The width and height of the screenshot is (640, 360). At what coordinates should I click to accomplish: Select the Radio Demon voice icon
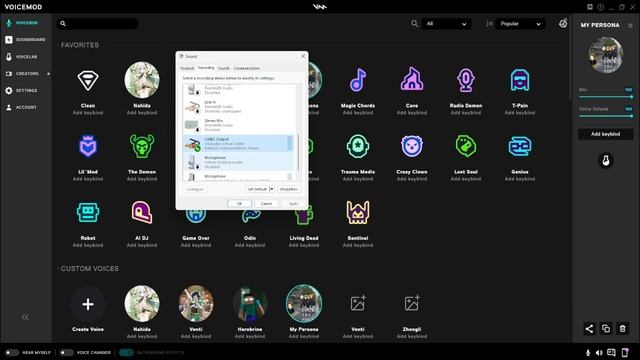coord(466,80)
